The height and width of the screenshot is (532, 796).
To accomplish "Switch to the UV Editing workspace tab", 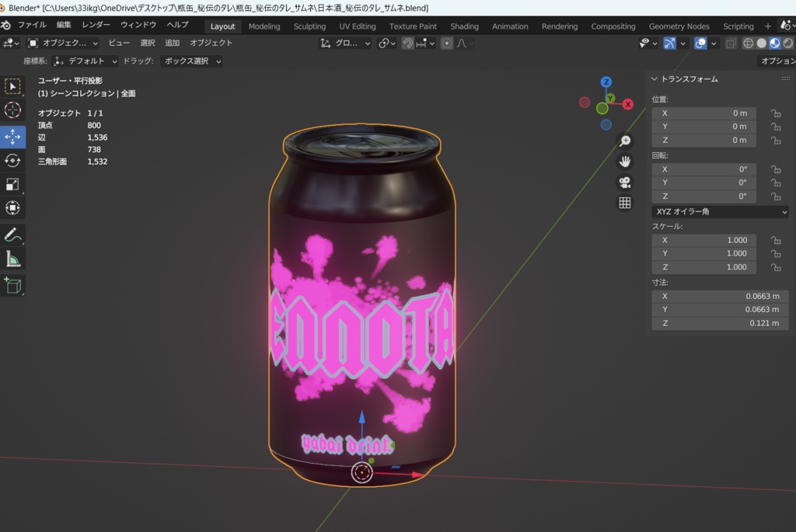I will [x=358, y=26].
